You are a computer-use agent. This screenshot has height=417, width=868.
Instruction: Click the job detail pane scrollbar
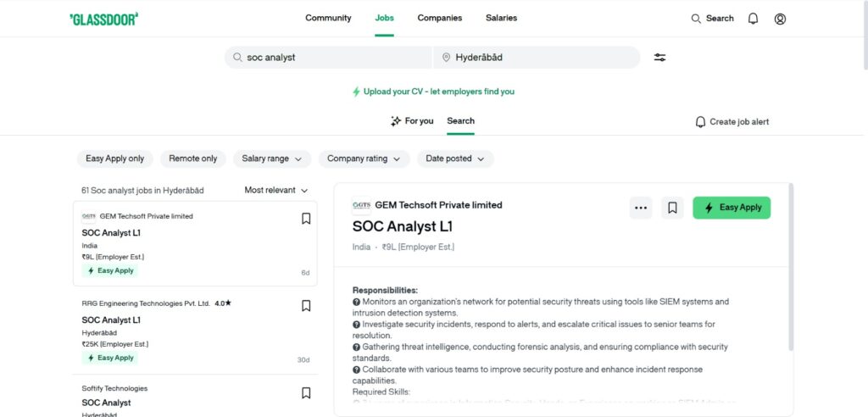791,267
